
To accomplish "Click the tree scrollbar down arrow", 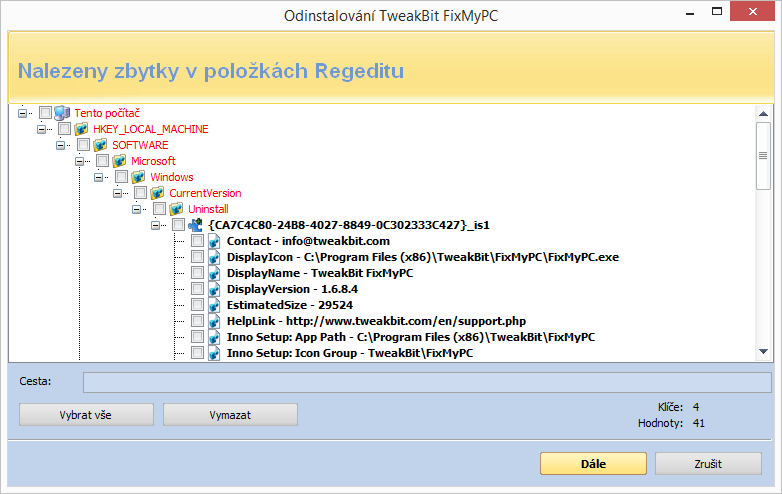I will (763, 351).
